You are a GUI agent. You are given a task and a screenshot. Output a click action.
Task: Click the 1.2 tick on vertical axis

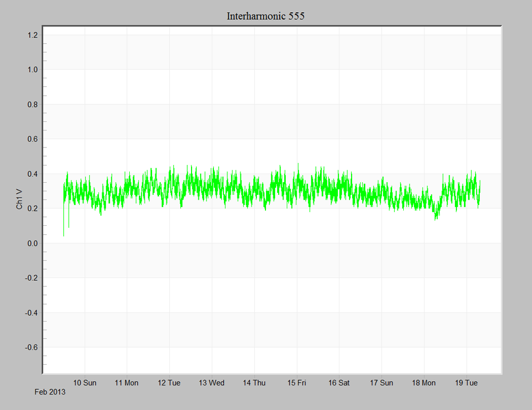[x=34, y=35]
